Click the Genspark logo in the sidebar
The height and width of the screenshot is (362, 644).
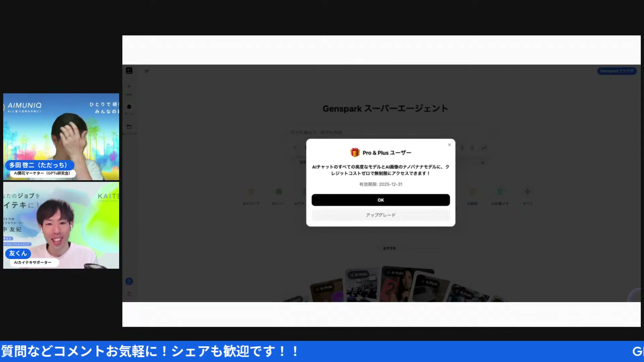tap(129, 70)
